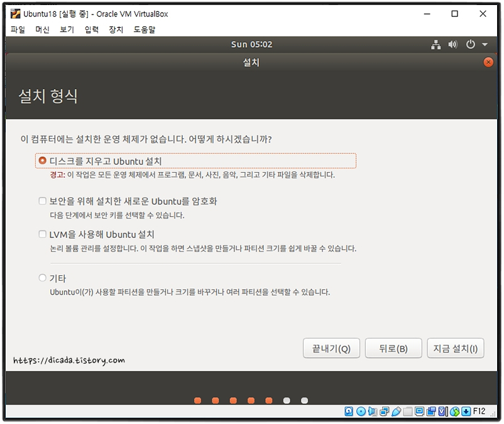
Task: Click the 다음 단계에서 보안 키를 description text
Action: tap(117, 215)
